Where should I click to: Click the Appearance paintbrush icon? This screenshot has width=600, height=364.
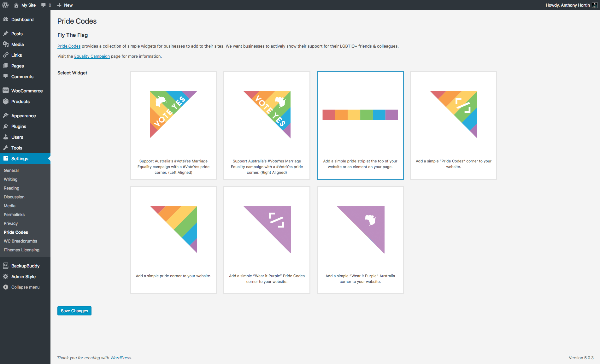tap(6, 115)
